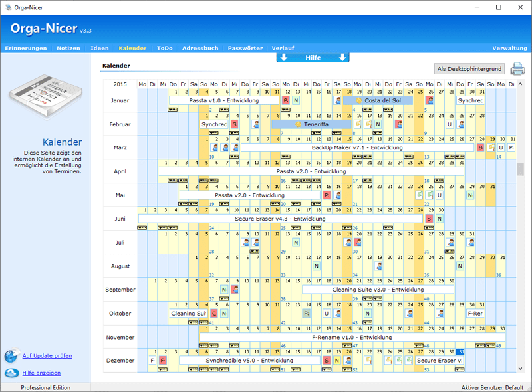Viewport: 532px width, 392px height.
Task: Click Auf Update prüfen link
Action: [47, 355]
